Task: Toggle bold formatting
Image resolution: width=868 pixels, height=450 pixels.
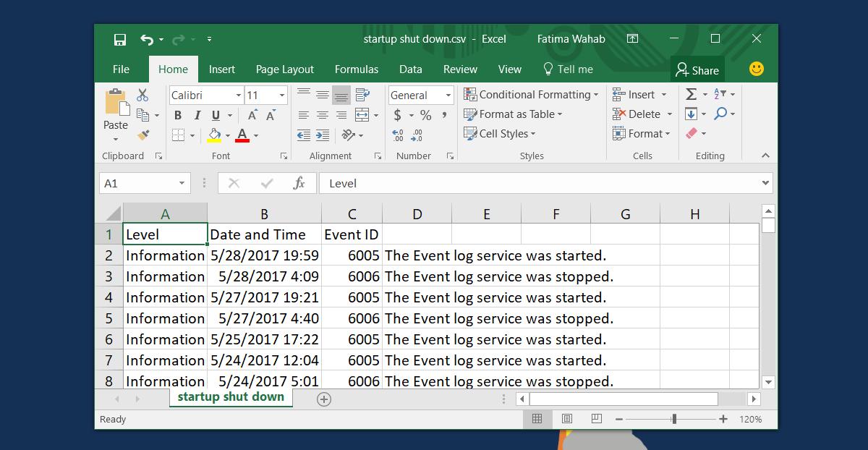Action: 178,115
